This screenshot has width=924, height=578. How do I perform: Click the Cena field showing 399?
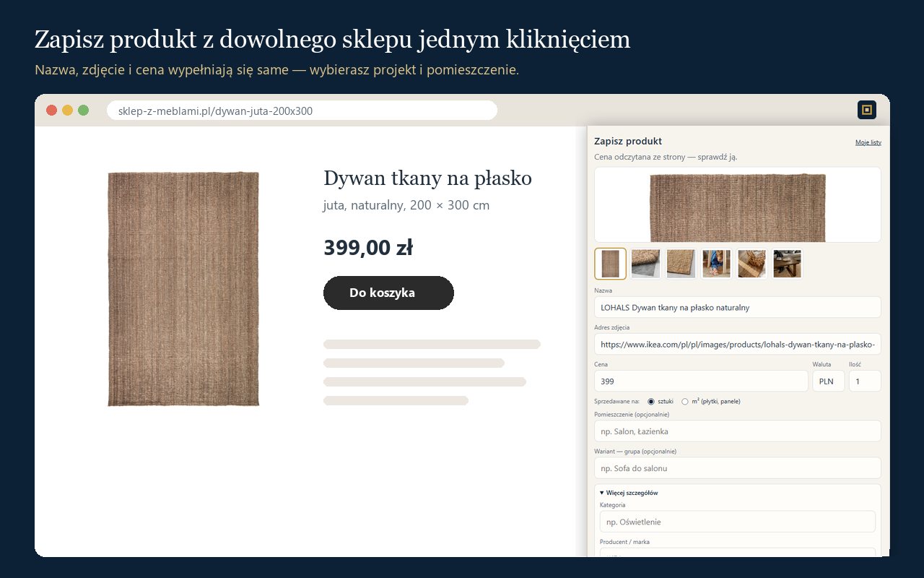click(x=701, y=381)
